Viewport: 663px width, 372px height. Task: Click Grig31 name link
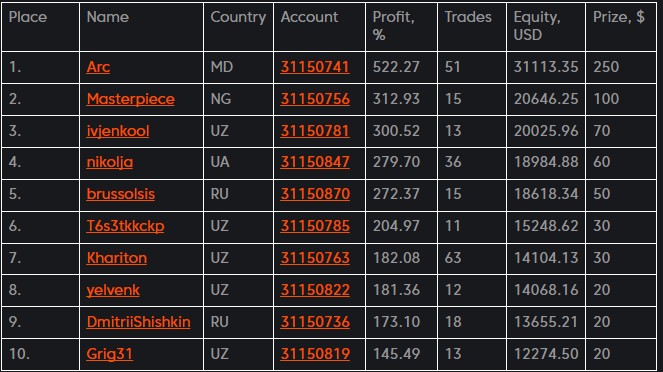[109, 354]
